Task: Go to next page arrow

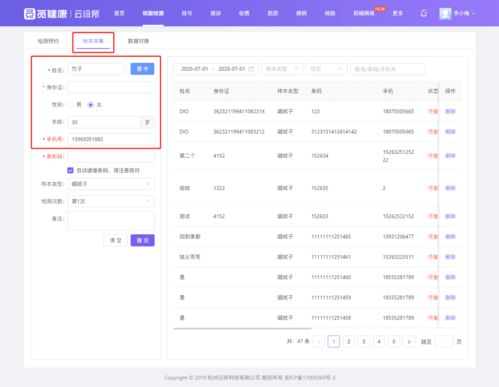Action: [x=409, y=341]
